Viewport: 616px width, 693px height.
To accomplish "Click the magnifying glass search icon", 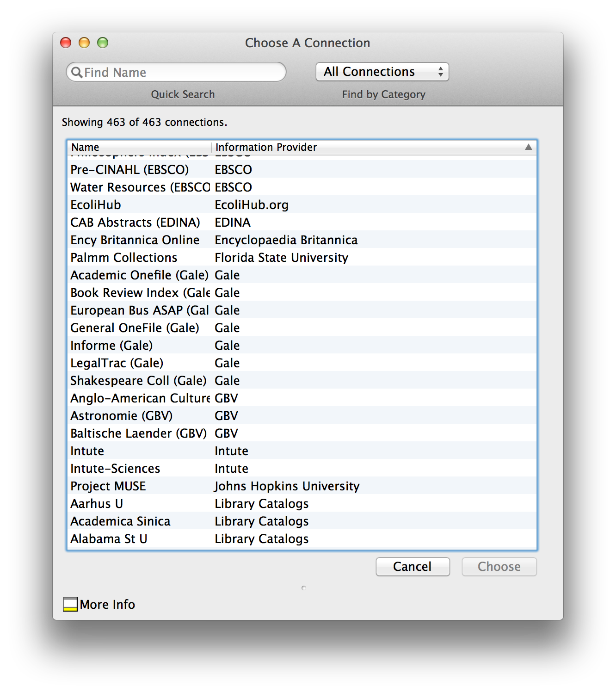I will click(77, 73).
